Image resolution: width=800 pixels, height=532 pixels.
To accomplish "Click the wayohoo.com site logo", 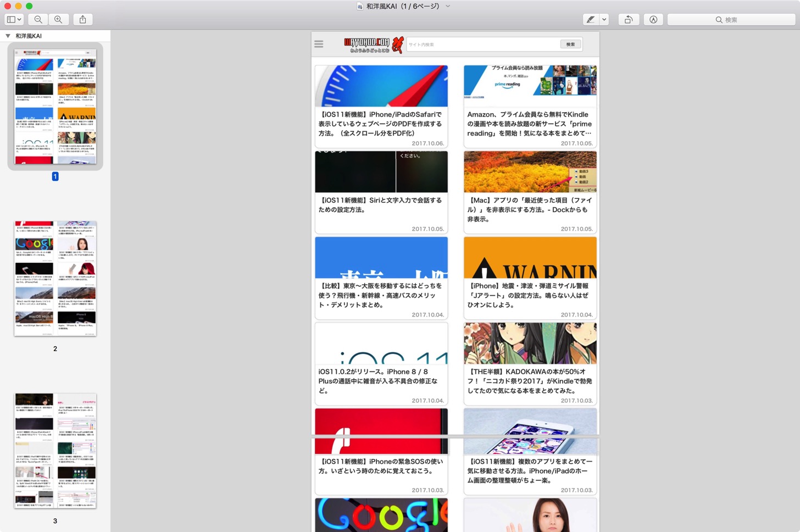I will pyautogui.click(x=374, y=45).
